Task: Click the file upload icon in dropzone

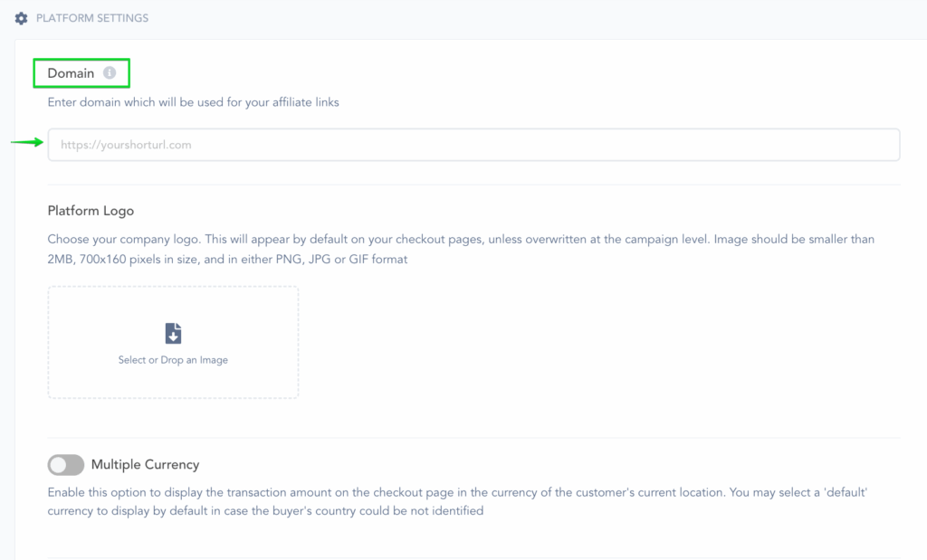Action: click(x=173, y=334)
